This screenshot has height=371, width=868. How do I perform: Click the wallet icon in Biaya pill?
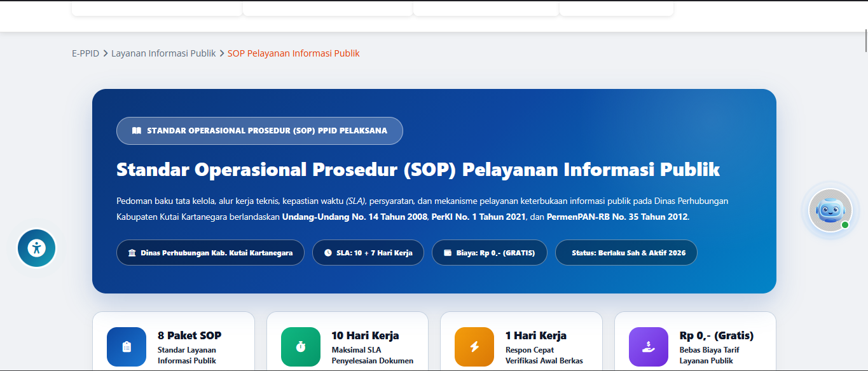pyautogui.click(x=448, y=253)
